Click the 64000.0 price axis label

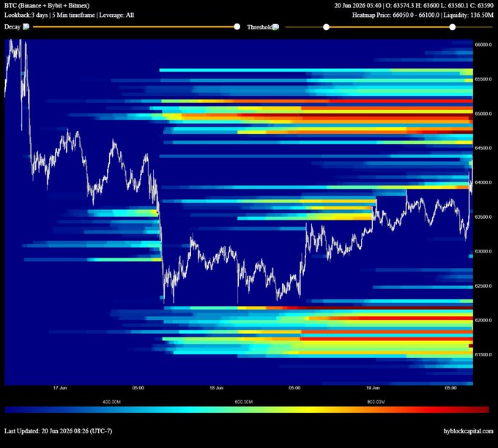(x=483, y=182)
